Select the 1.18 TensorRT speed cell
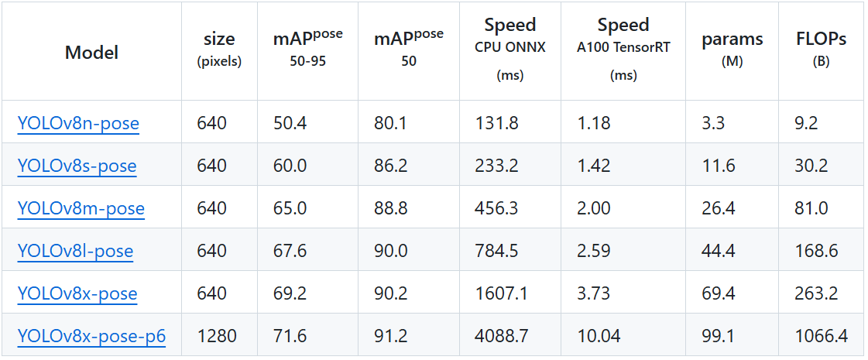The image size is (868, 360). (x=593, y=122)
